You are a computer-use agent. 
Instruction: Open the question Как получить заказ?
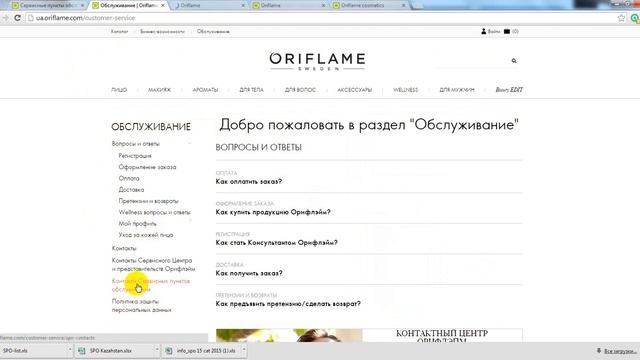pos(249,273)
